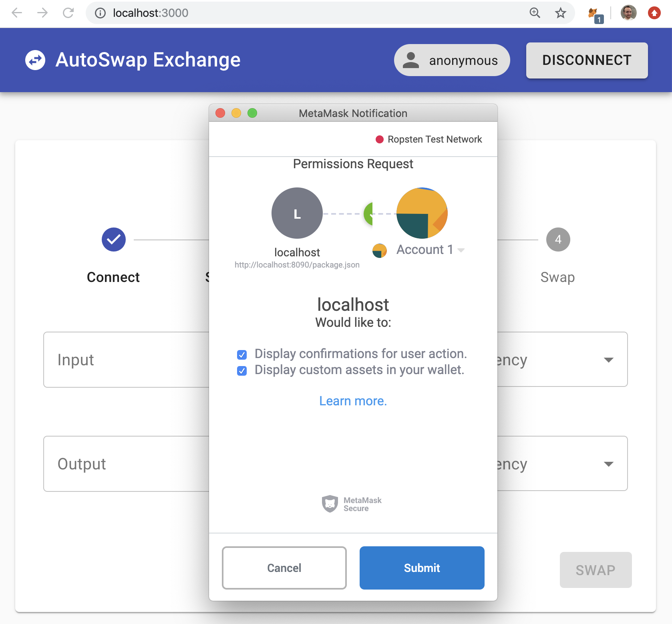Screen dimensions: 672x624
Task: Open the Chrome profile avatar
Action: pyautogui.click(x=629, y=13)
